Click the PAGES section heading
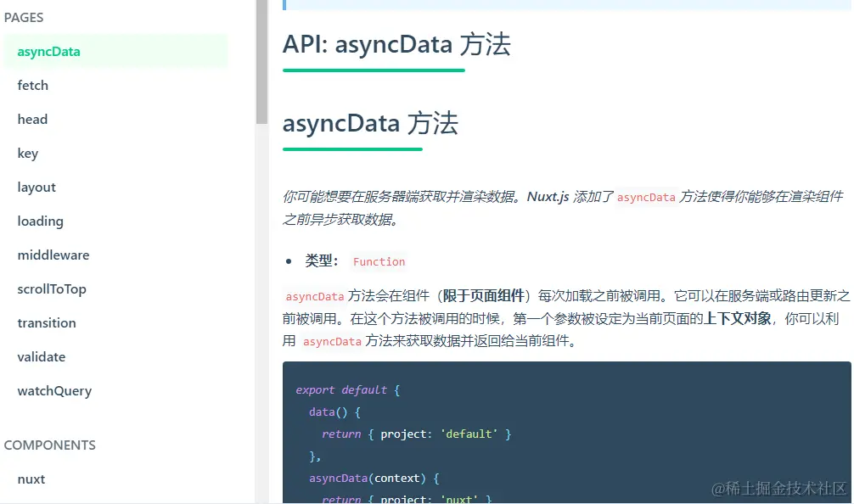The height and width of the screenshot is (504, 854). 24,18
